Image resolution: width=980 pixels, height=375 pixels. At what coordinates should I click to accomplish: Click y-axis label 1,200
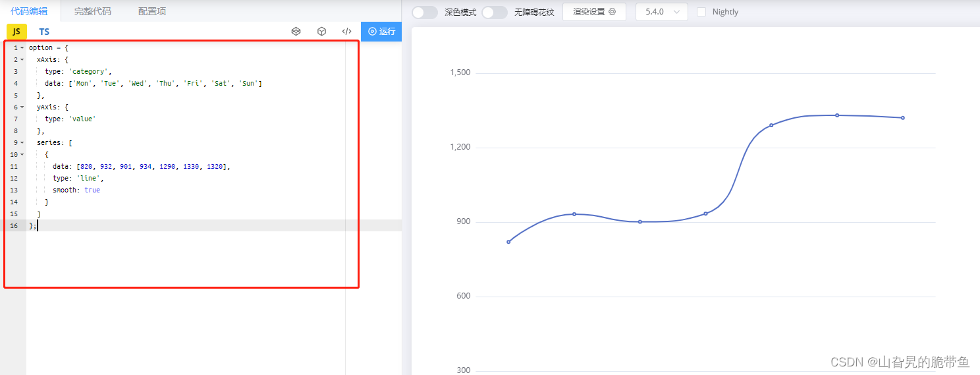460,147
